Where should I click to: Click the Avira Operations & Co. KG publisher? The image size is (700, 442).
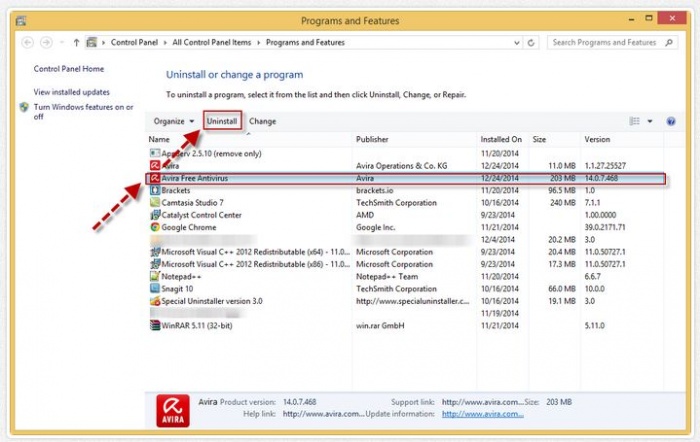coord(401,166)
